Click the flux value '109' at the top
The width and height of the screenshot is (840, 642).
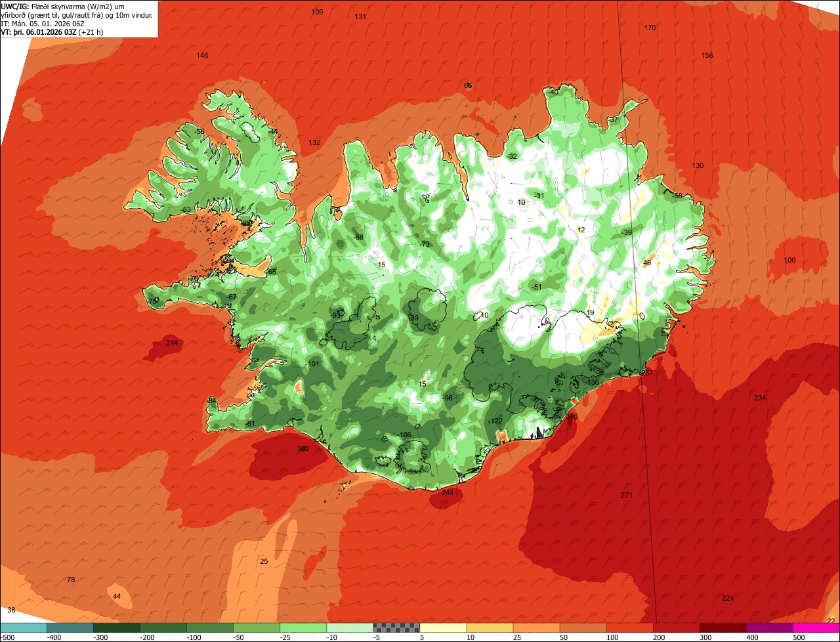[317, 12]
